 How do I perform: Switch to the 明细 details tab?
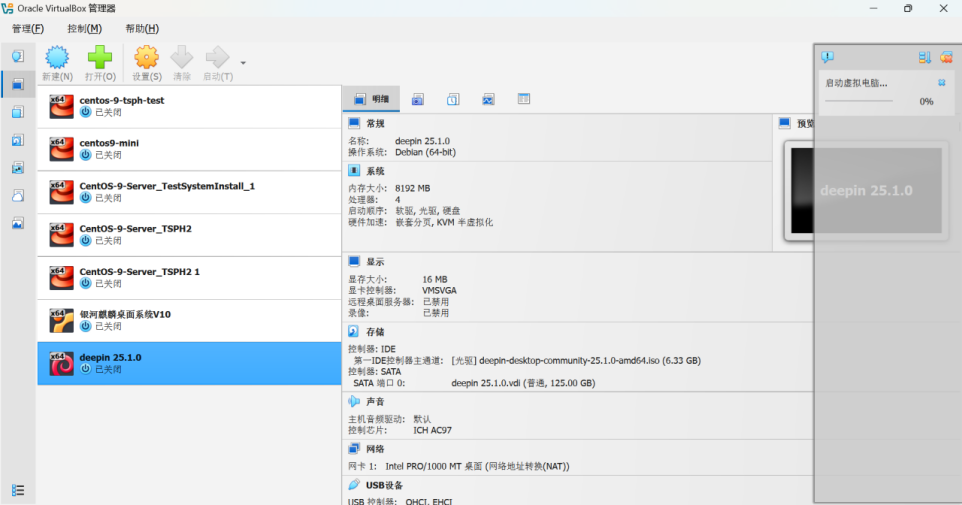(371, 99)
